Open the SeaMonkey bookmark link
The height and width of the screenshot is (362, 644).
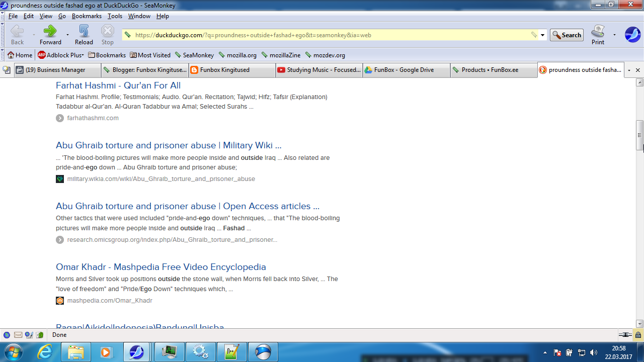[x=194, y=55]
